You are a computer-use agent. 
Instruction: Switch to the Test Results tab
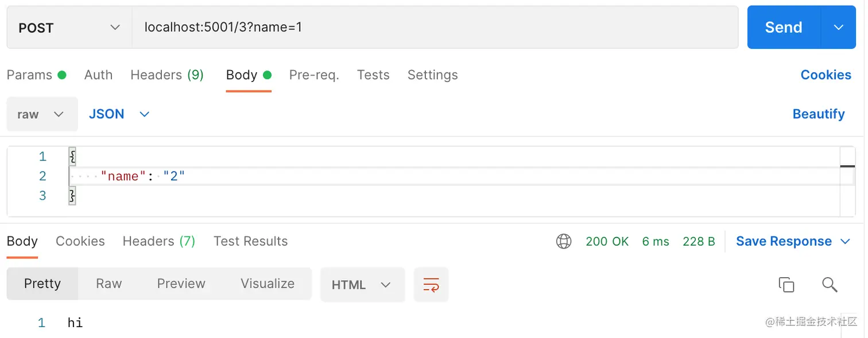(250, 242)
